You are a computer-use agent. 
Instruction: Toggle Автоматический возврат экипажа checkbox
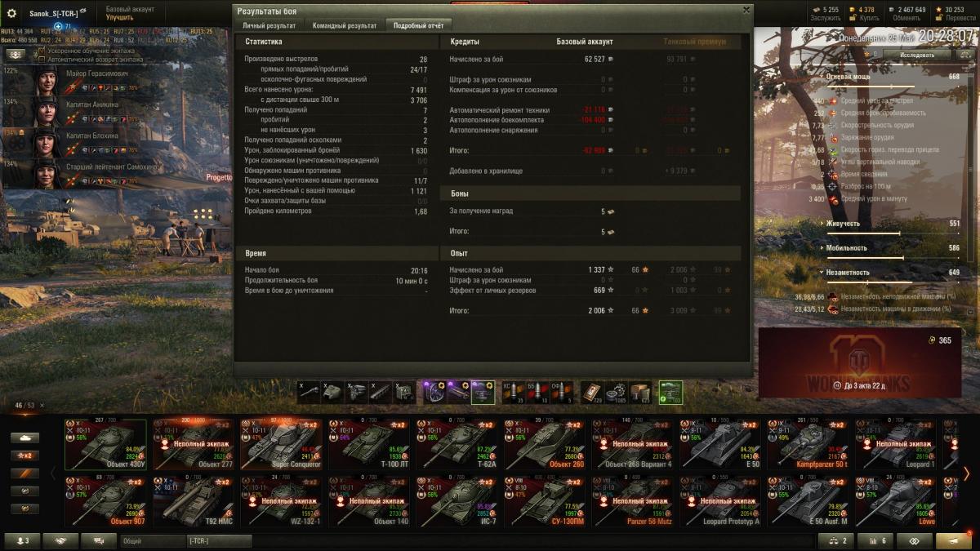pyautogui.click(x=42, y=60)
